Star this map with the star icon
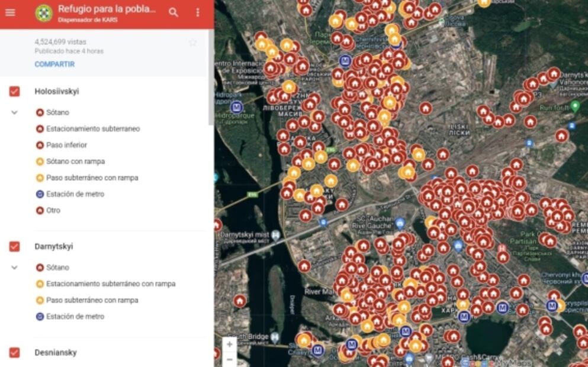 [x=192, y=43]
